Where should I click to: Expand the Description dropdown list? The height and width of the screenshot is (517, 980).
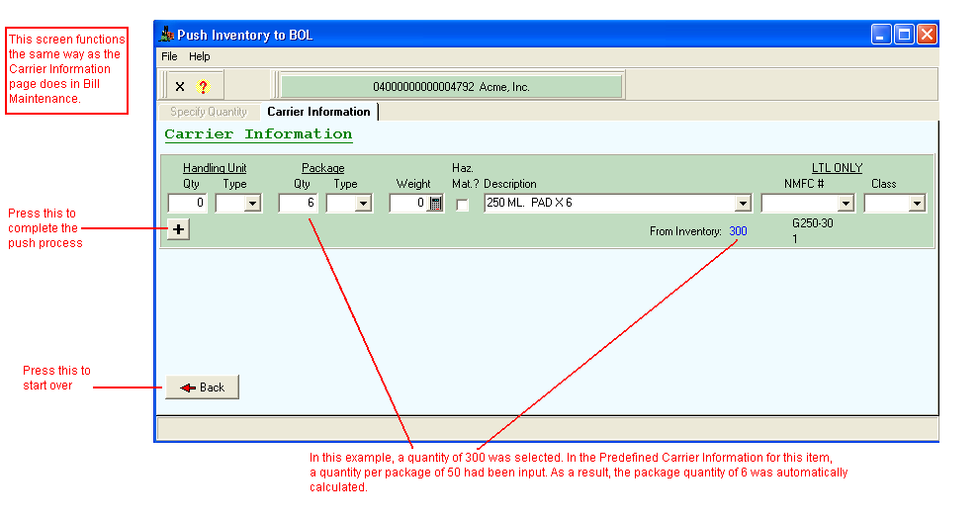coord(743,204)
